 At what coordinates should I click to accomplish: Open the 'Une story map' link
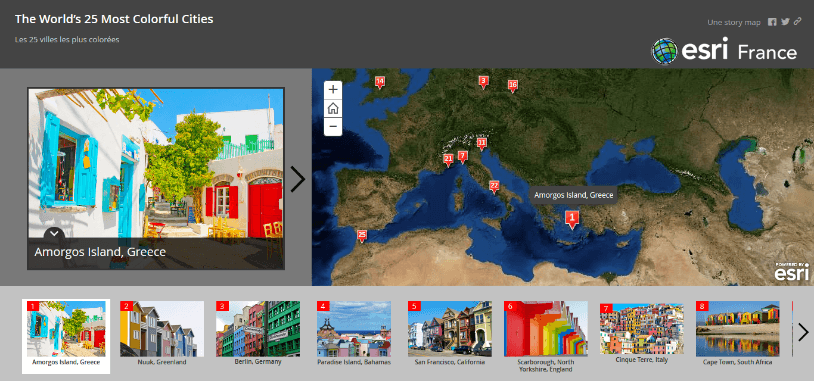734,22
